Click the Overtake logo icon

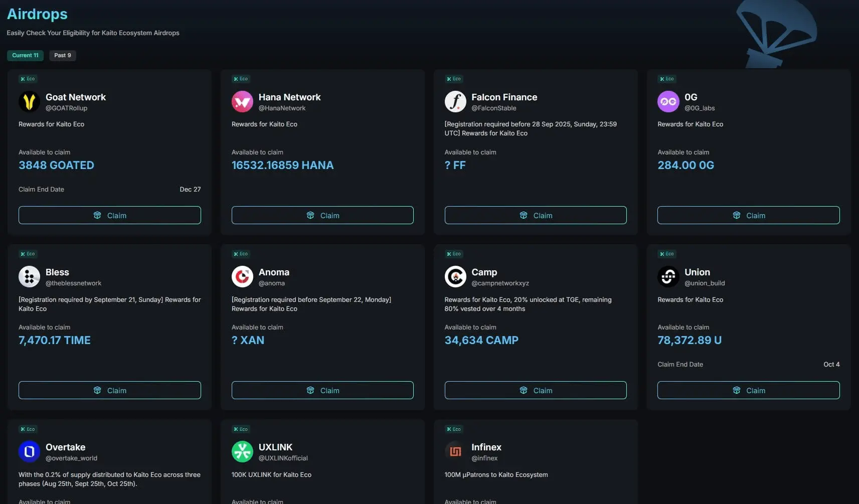pos(29,452)
